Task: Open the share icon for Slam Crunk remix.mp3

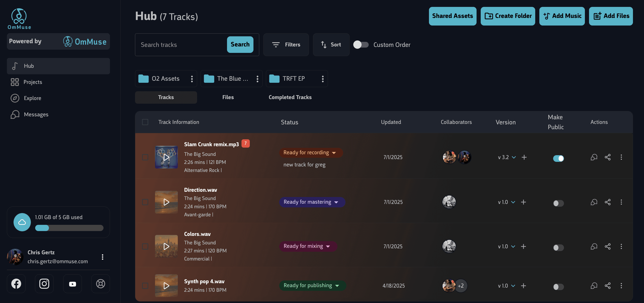Action: pos(607,157)
